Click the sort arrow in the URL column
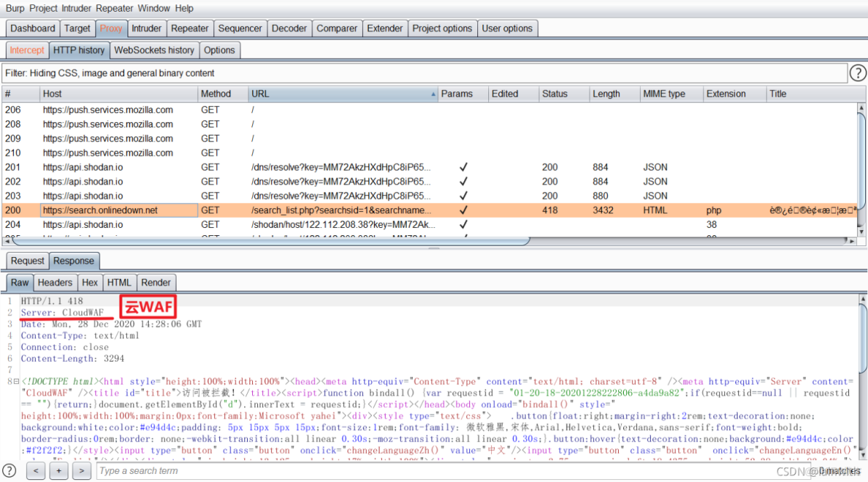Image resolution: width=868 pixels, height=482 pixels. click(x=433, y=94)
